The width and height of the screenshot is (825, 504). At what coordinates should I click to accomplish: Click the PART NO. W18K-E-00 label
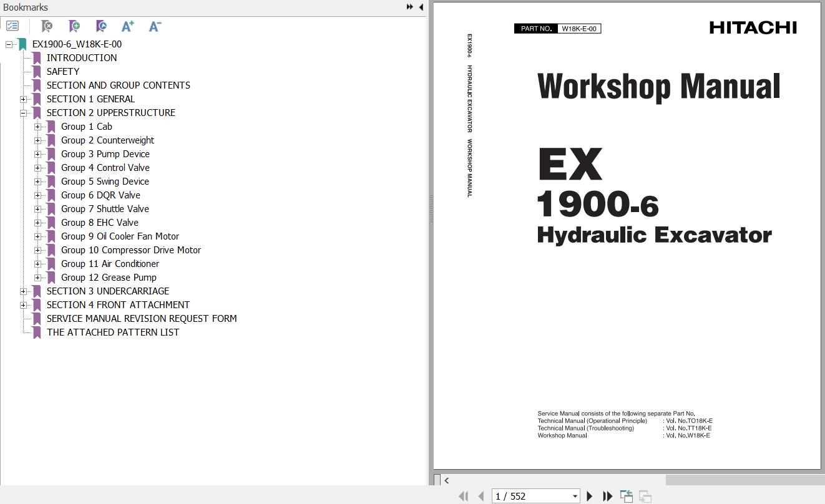point(557,29)
